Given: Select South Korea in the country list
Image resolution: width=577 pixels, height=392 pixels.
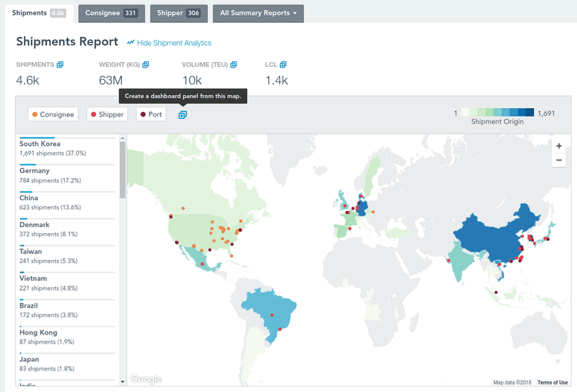Looking at the screenshot, I should tap(68, 148).
